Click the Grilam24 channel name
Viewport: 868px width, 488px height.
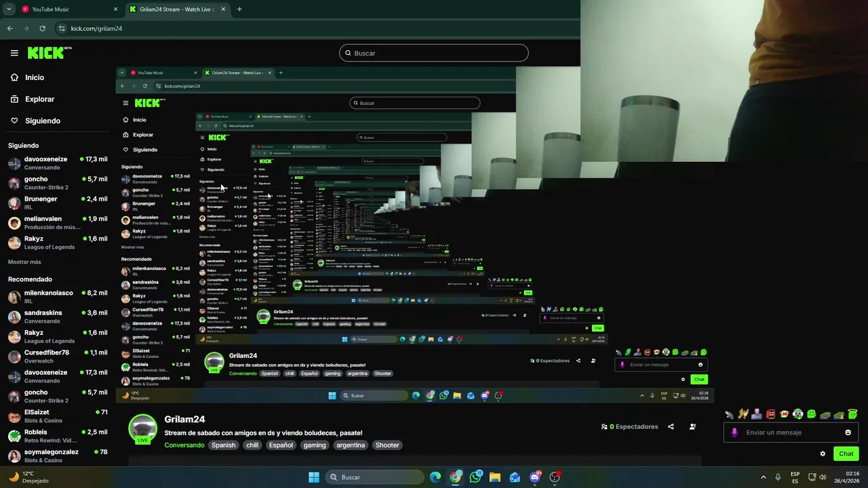pyautogui.click(x=184, y=420)
